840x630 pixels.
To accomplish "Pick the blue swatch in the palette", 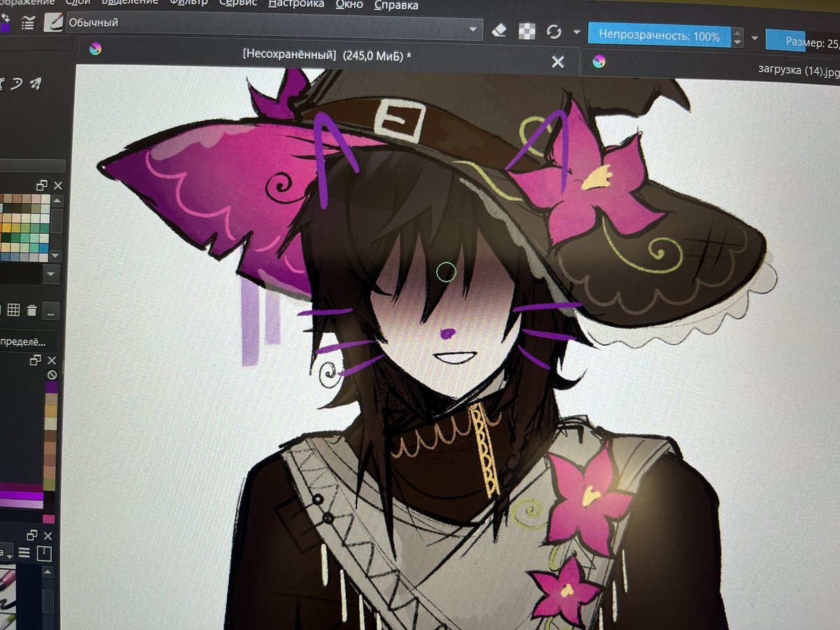I will click(x=45, y=248).
